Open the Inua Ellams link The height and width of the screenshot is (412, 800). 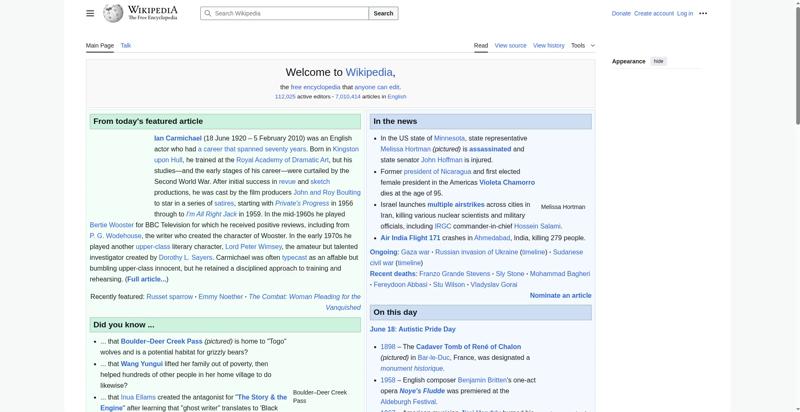[138, 397]
